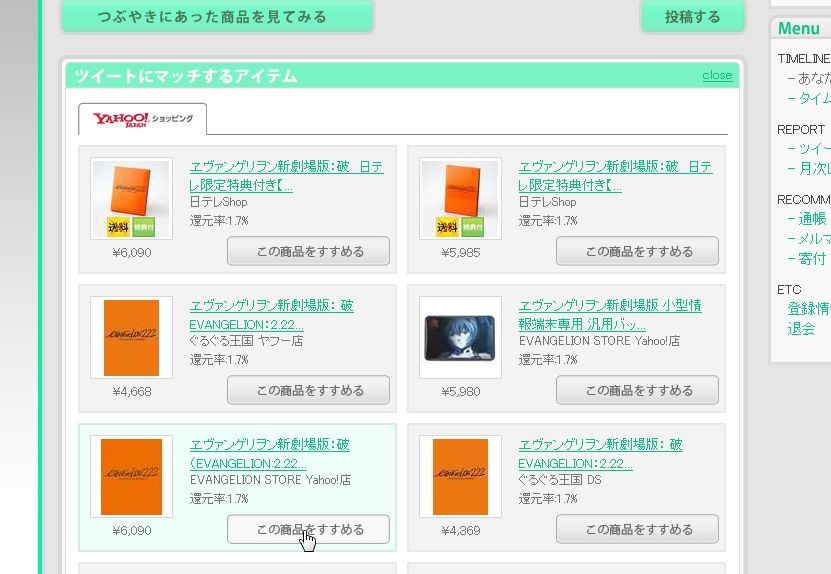Click the 登録情… link under ETC
831x574 pixels.
(x=809, y=308)
